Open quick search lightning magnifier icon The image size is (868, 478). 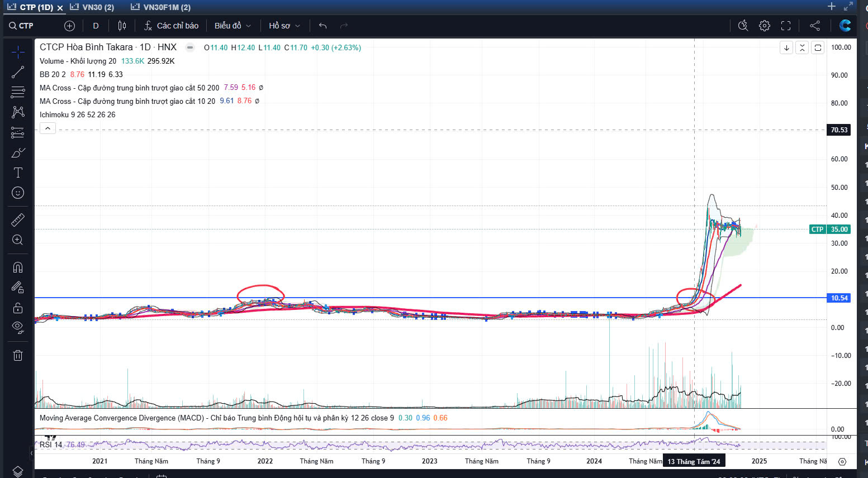coord(743,26)
